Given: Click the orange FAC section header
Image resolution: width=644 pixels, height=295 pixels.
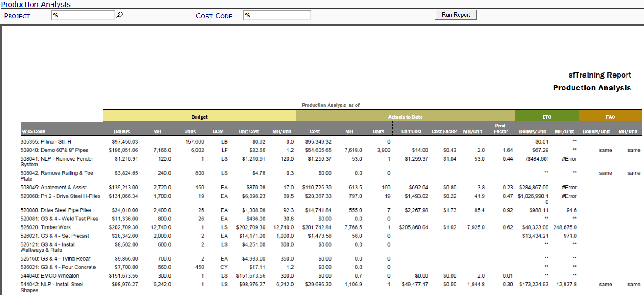Looking at the screenshot, I should (x=610, y=116).
